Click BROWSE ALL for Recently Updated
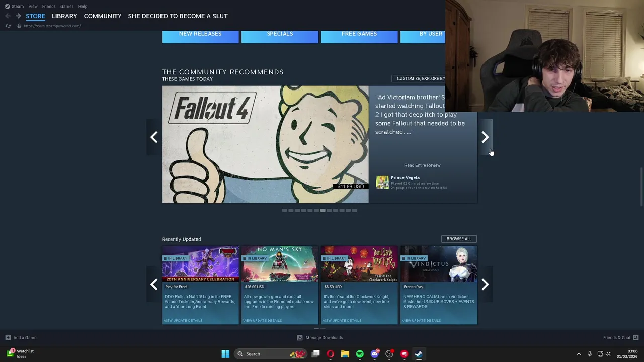644x362 pixels. pyautogui.click(x=459, y=239)
